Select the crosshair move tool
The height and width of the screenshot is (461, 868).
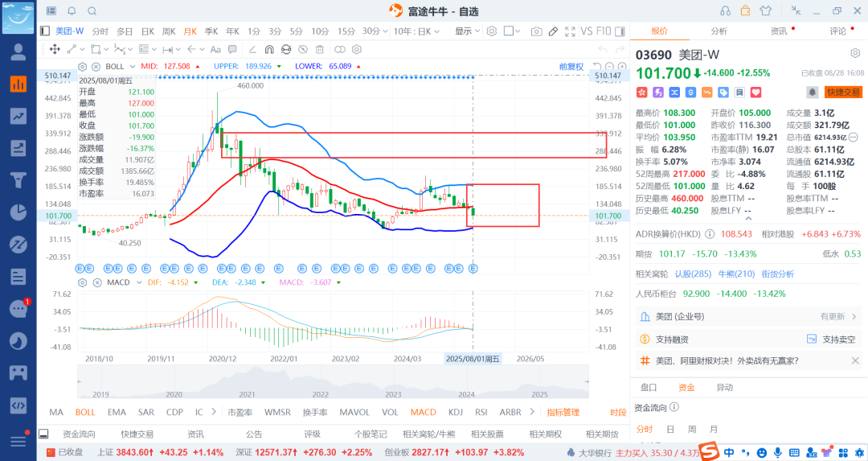pyautogui.click(x=55, y=49)
